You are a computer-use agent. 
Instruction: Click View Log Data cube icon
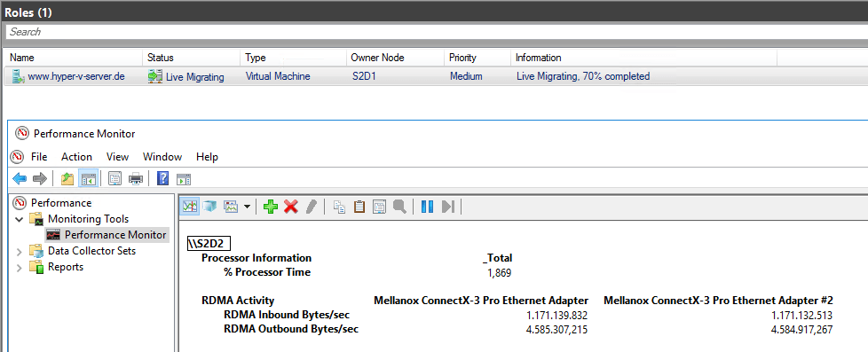pyautogui.click(x=209, y=207)
